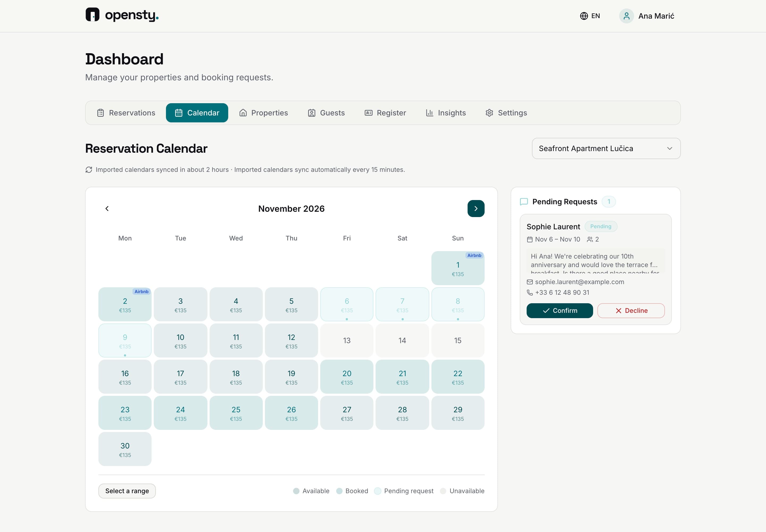Decline Sophie Laurent's booking request
Viewport: 766px width, 532px height.
pos(631,311)
